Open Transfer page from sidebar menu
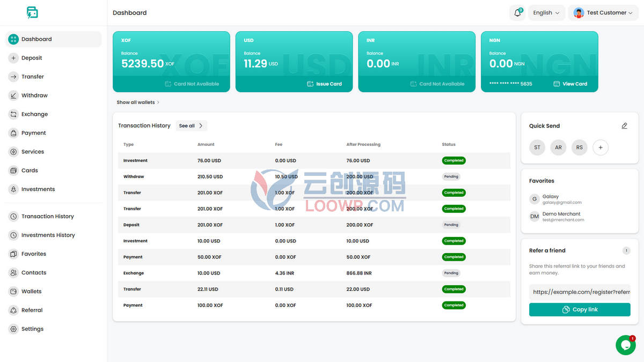 pos(53,77)
